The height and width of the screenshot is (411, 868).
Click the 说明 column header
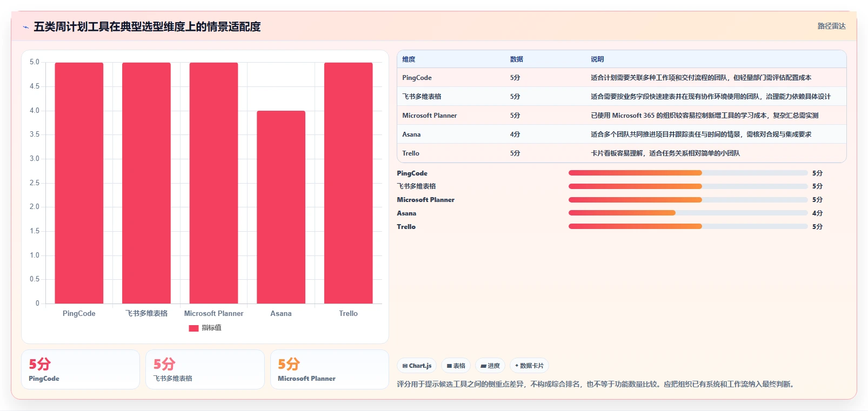pyautogui.click(x=597, y=59)
